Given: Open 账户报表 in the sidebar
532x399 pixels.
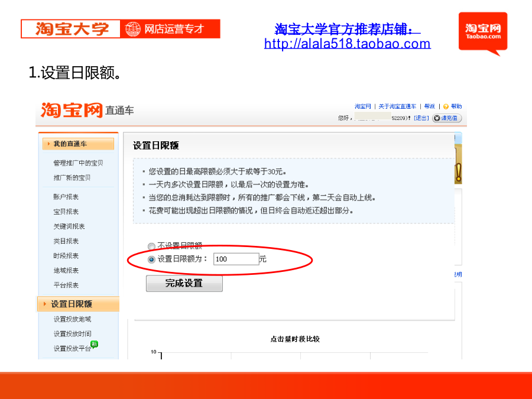Looking at the screenshot, I should 66,197.
